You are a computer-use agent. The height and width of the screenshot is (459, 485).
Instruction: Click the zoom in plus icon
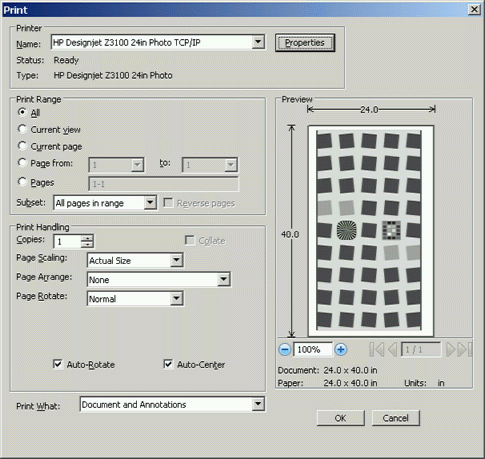[340, 350]
